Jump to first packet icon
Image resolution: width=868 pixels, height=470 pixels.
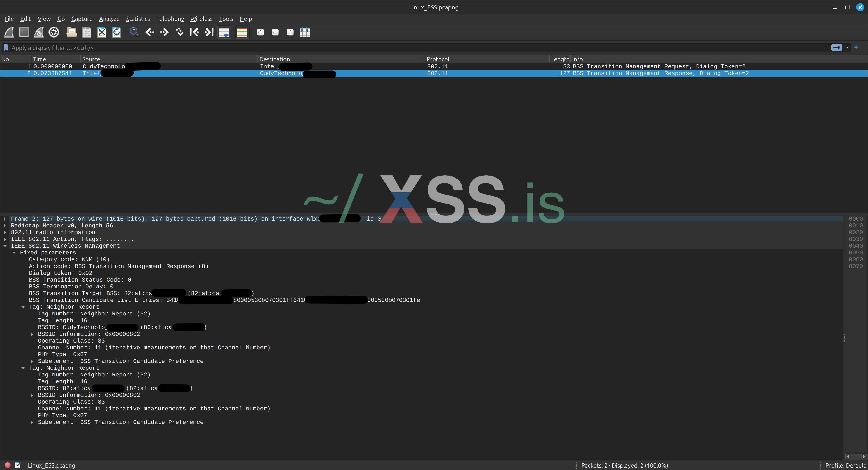point(194,32)
